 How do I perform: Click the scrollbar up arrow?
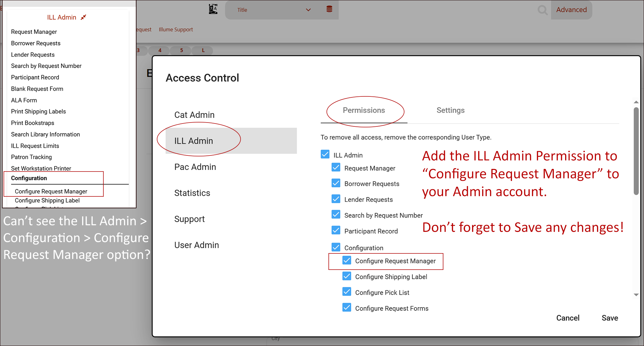point(636,102)
